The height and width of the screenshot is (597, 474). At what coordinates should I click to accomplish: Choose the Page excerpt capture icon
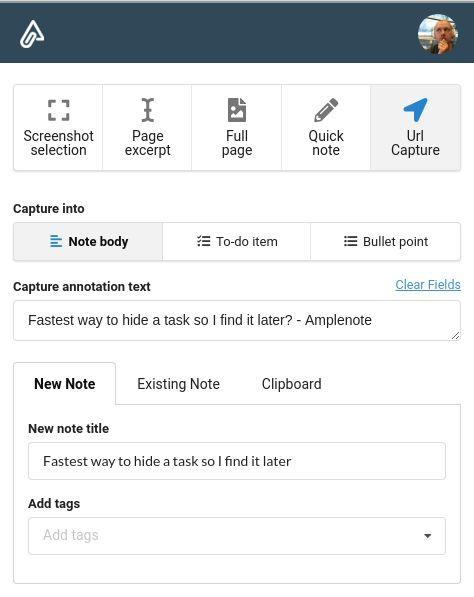[148, 110]
